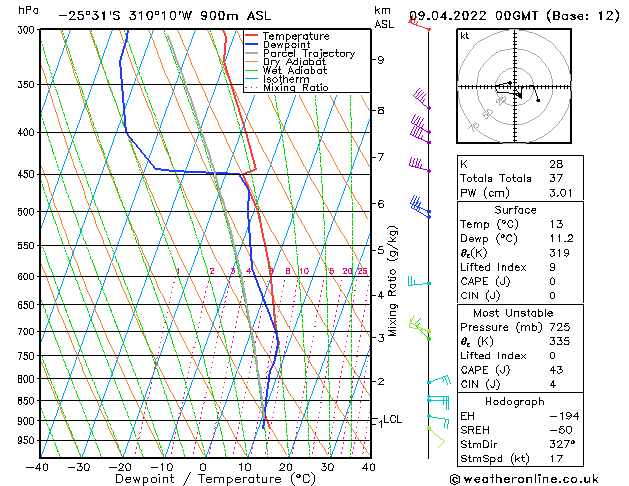Click the StmSpd (kt) value 17
The height and width of the screenshot is (486, 629).
(556, 458)
